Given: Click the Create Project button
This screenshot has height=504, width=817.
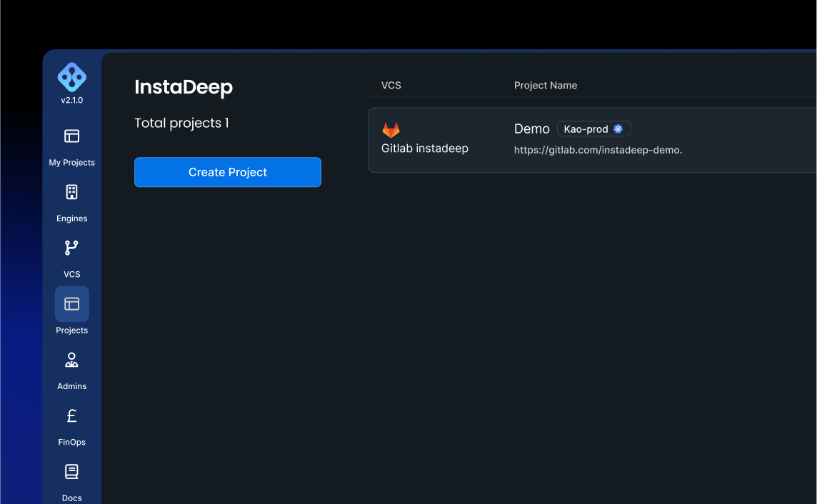Looking at the screenshot, I should pyautogui.click(x=228, y=172).
